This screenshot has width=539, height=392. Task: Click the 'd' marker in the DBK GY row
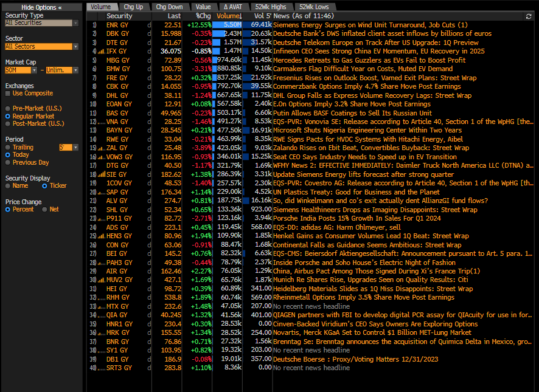click(149, 34)
